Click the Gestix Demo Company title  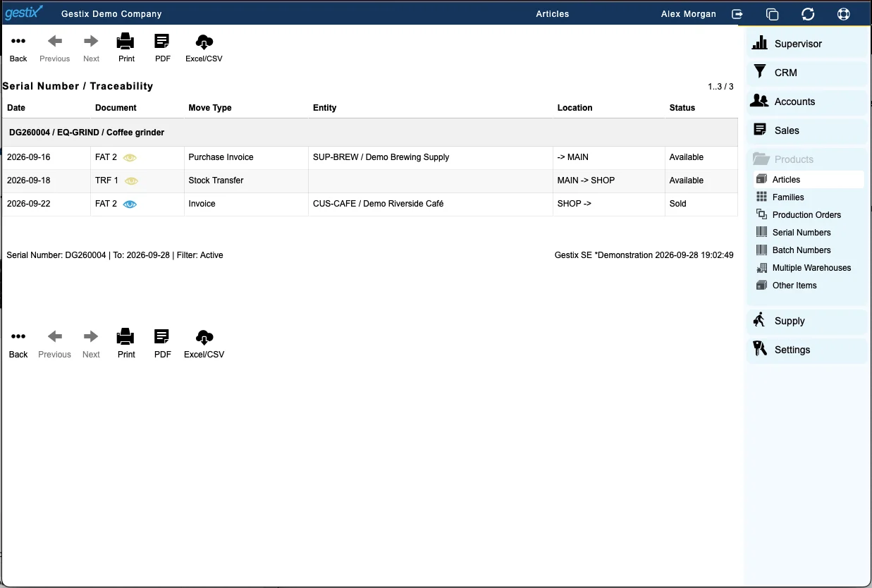coord(111,14)
